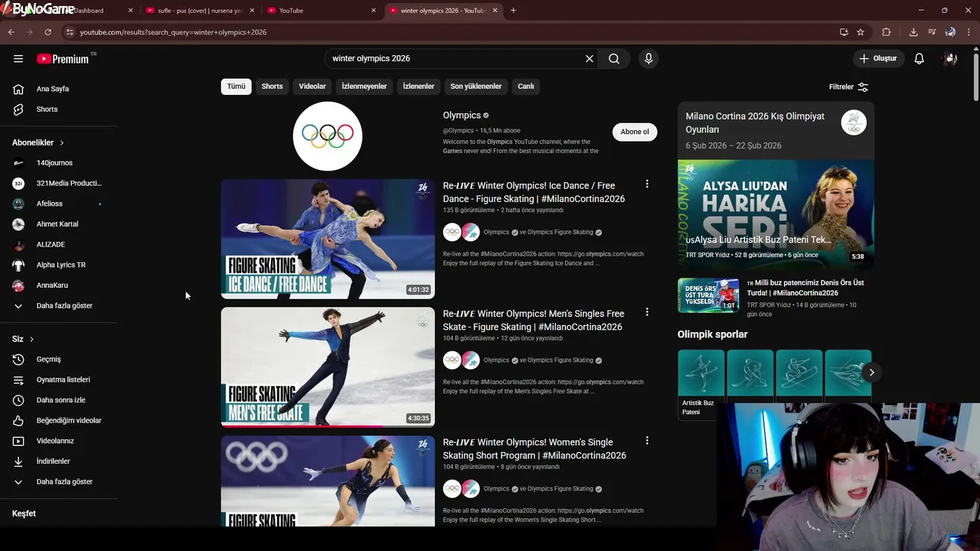Go back using browser back arrow
This screenshot has height=551, width=980.
(11, 32)
